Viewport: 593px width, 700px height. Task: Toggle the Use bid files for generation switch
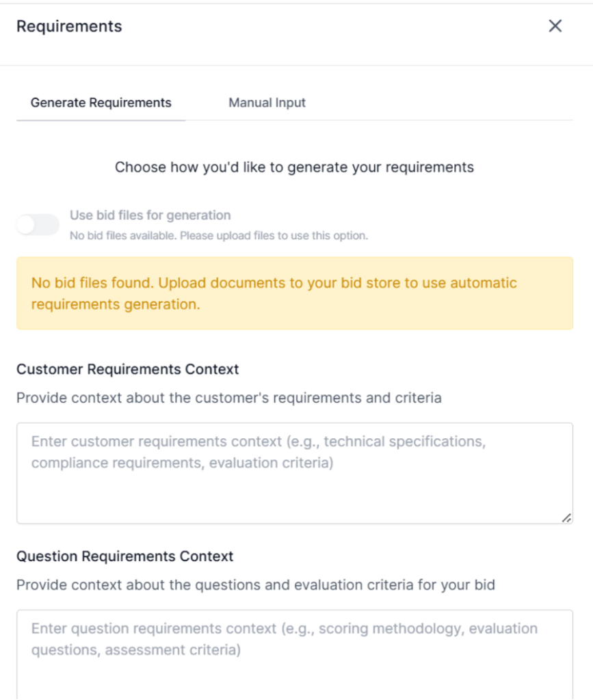click(38, 224)
